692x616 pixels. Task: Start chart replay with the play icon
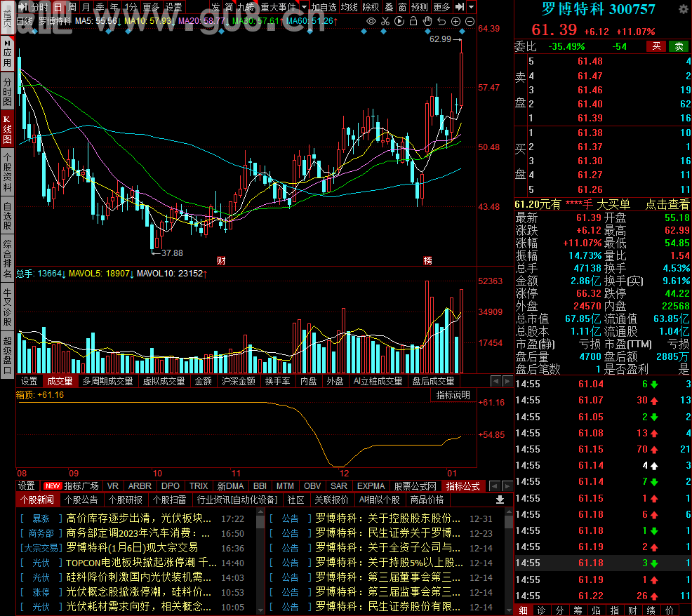[x=399, y=21]
